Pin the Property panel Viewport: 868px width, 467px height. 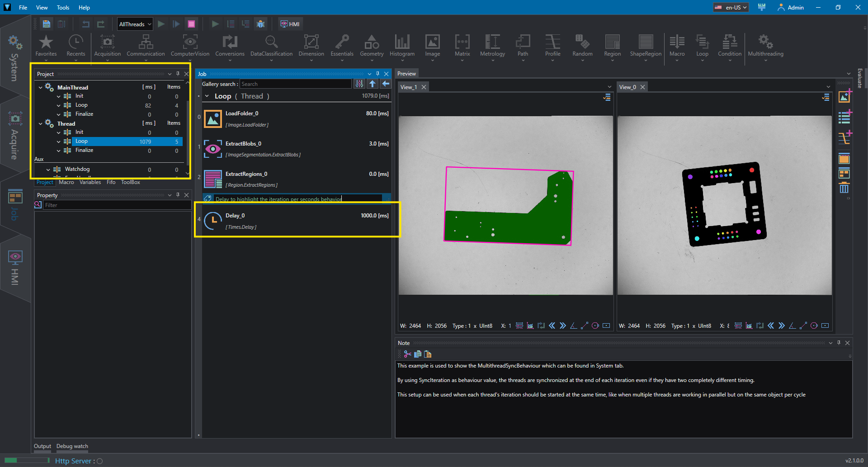178,195
